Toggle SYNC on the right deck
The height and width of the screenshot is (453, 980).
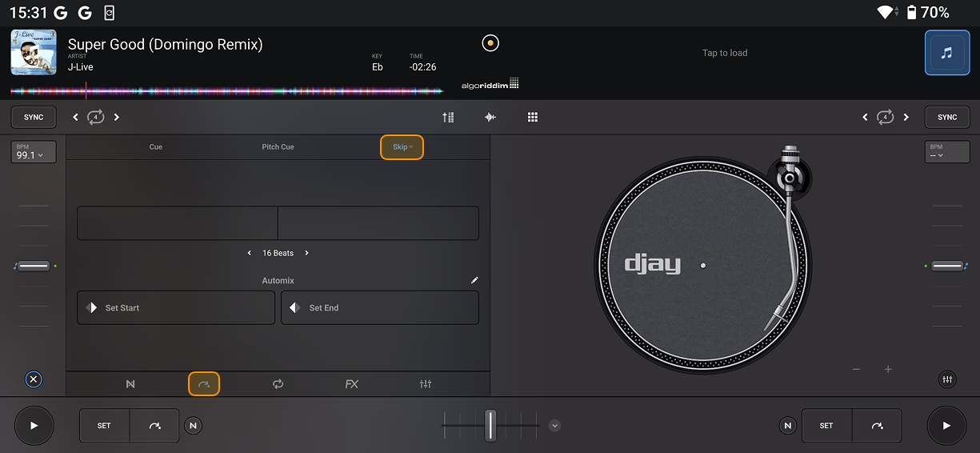[x=947, y=117]
